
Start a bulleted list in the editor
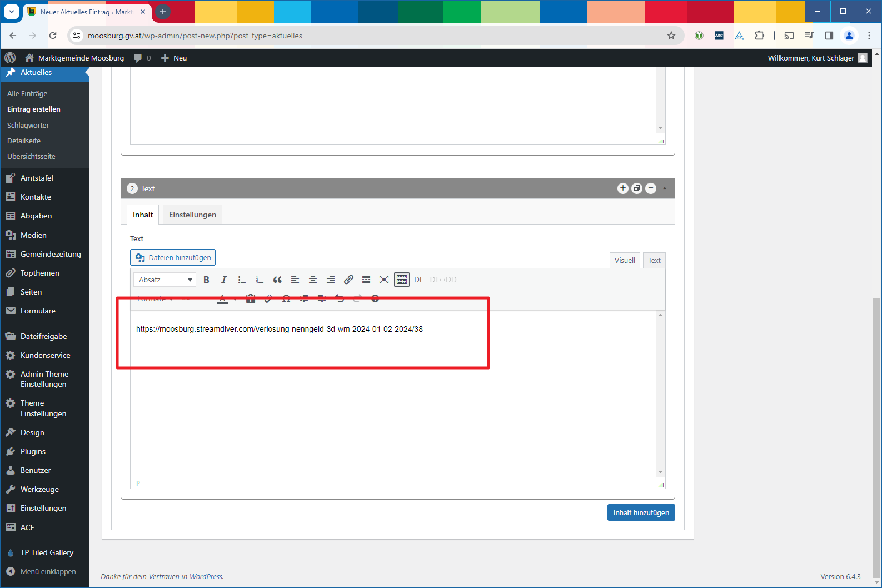242,280
